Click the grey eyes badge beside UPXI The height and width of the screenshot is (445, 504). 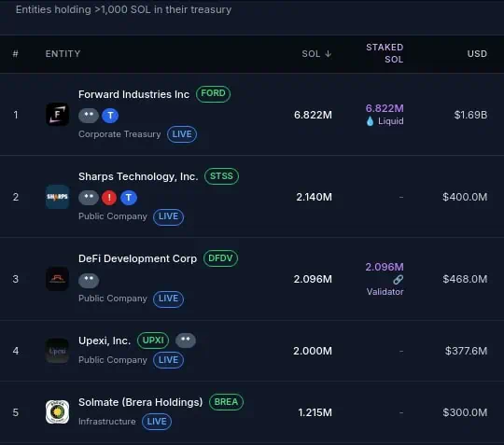coord(186,341)
